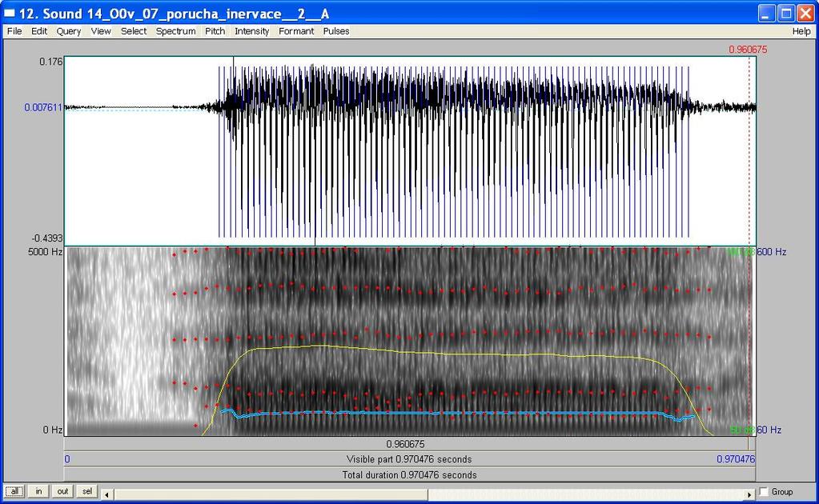The height and width of the screenshot is (504, 819).
Task: Click inside the waveform display
Action: coord(410,150)
